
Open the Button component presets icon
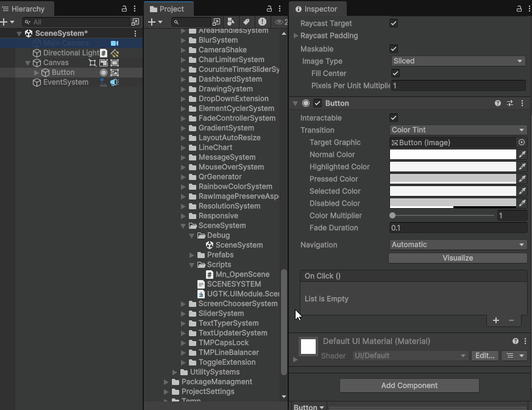tap(510, 103)
